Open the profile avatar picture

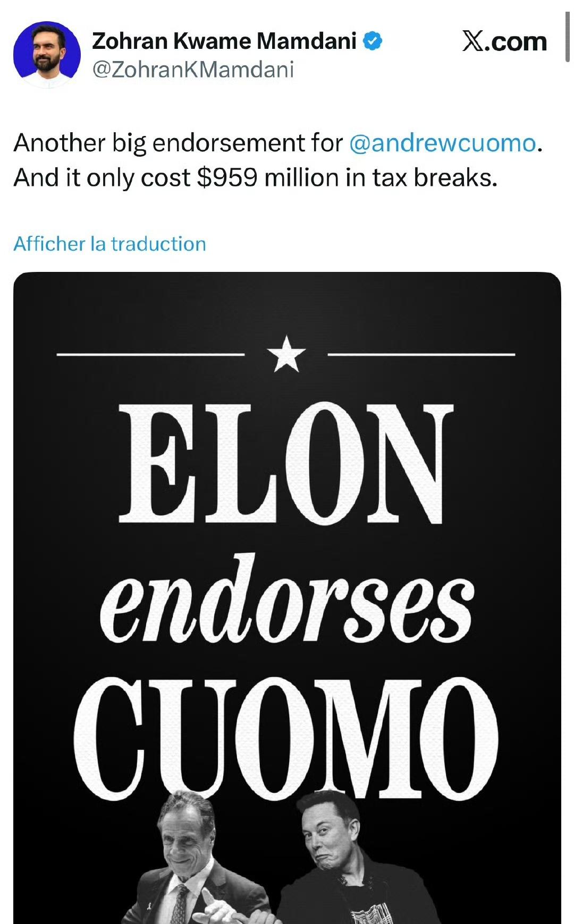47,54
